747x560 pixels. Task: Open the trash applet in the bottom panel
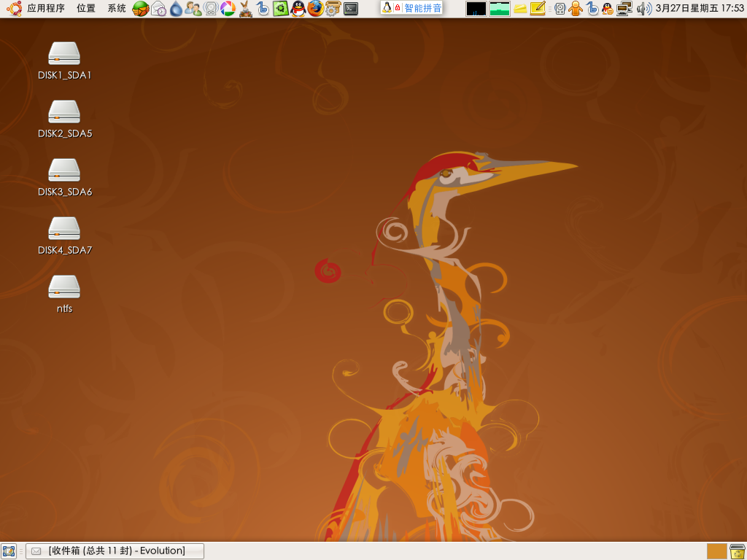pyautogui.click(x=738, y=551)
